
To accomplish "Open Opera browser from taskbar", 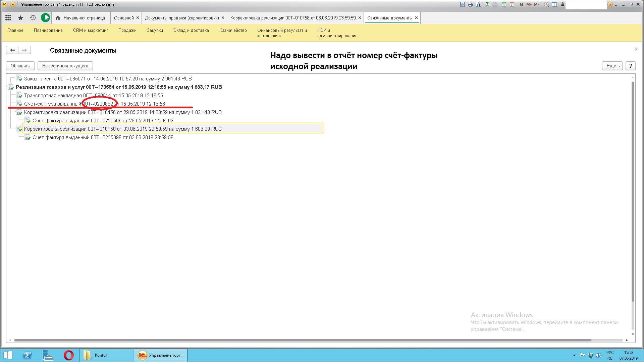I will point(69,355).
